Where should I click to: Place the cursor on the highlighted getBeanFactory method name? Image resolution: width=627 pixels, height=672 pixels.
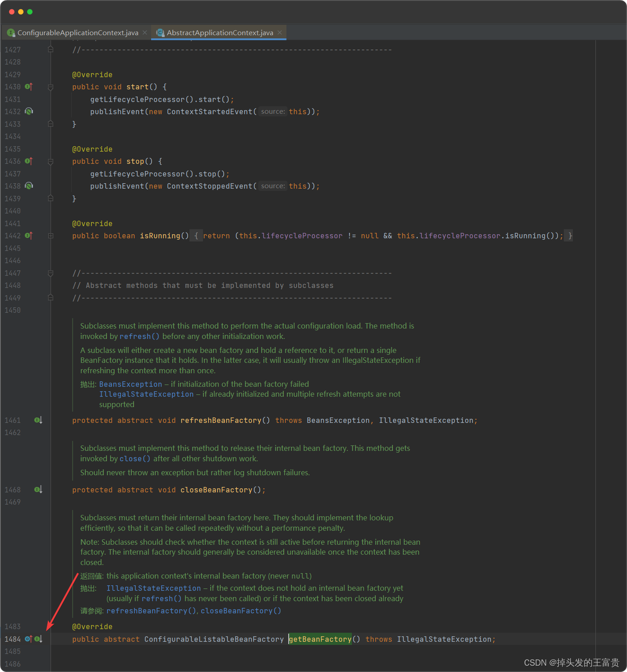point(320,639)
